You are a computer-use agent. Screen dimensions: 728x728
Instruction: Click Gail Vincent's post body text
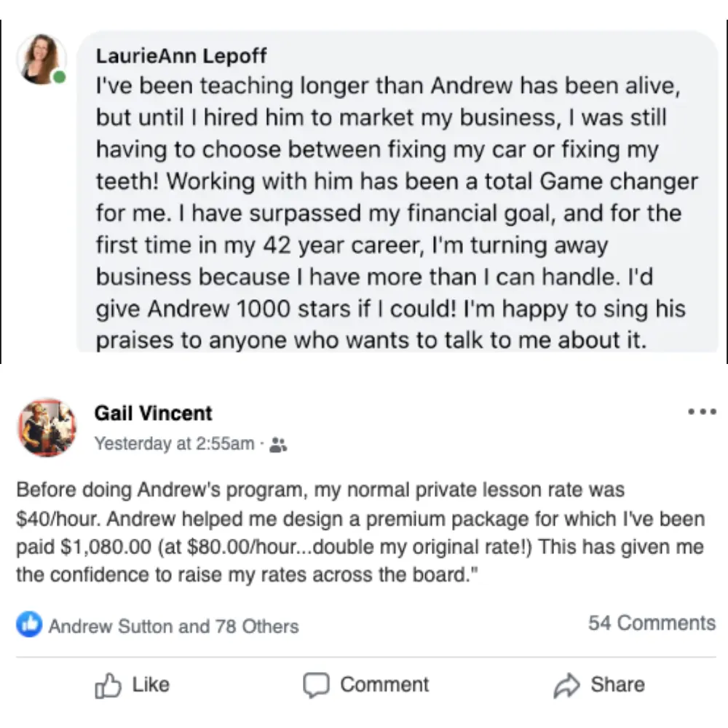[361, 532]
